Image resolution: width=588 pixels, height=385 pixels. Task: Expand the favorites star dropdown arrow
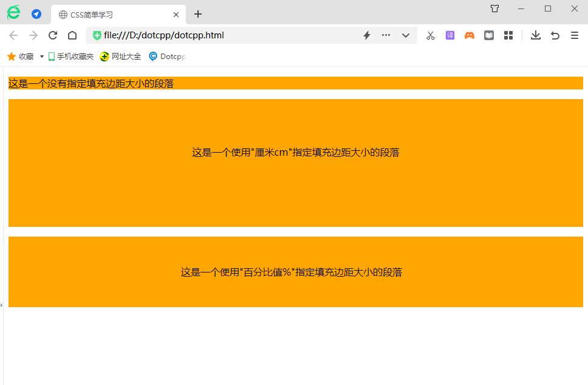[41, 56]
